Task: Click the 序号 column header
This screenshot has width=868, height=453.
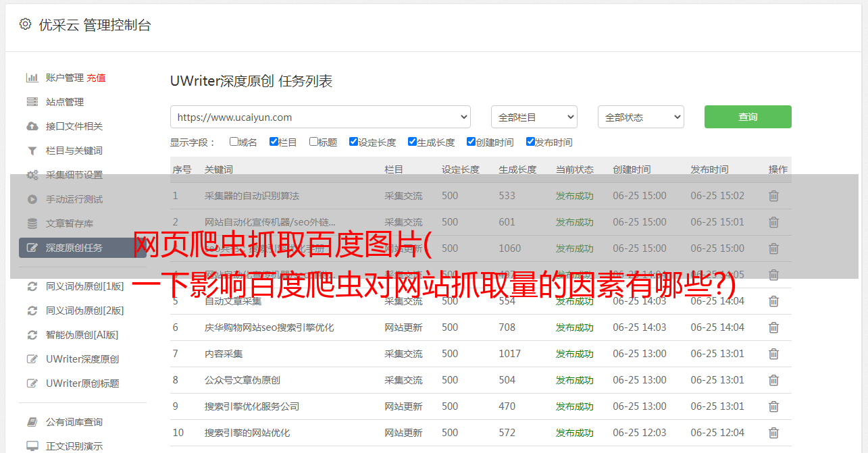Action: pyautogui.click(x=182, y=169)
